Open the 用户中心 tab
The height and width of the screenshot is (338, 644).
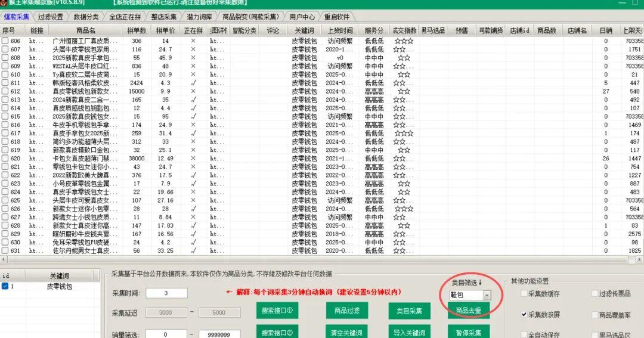[x=302, y=17]
